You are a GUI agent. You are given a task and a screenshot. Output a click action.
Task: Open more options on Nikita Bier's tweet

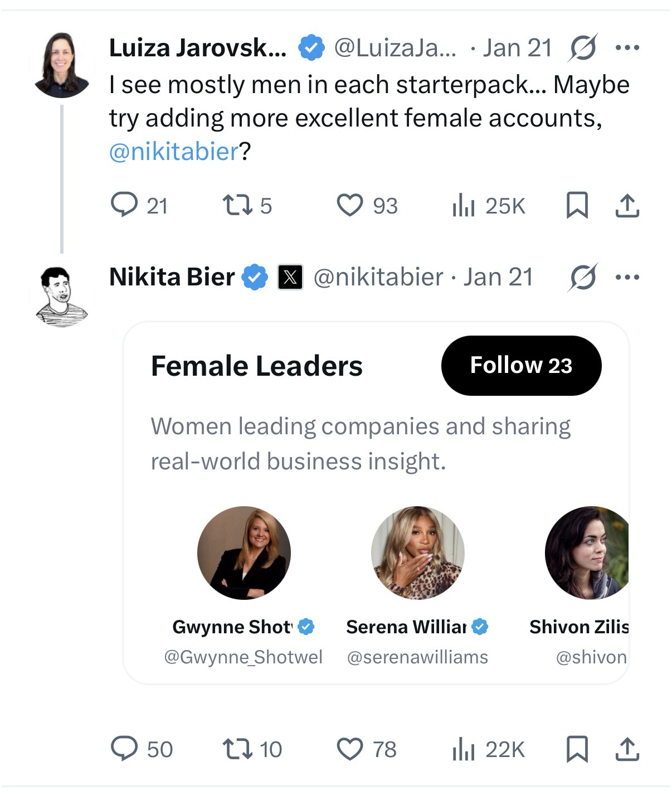coord(627,277)
